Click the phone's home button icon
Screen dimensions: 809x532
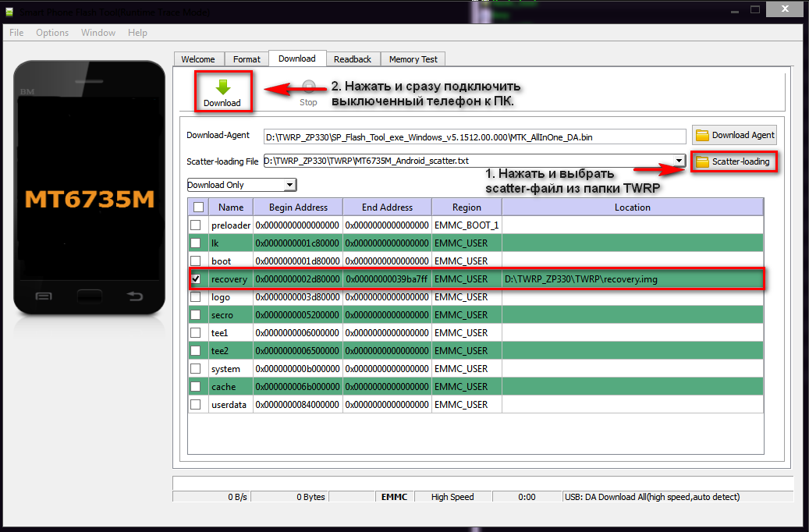90,296
